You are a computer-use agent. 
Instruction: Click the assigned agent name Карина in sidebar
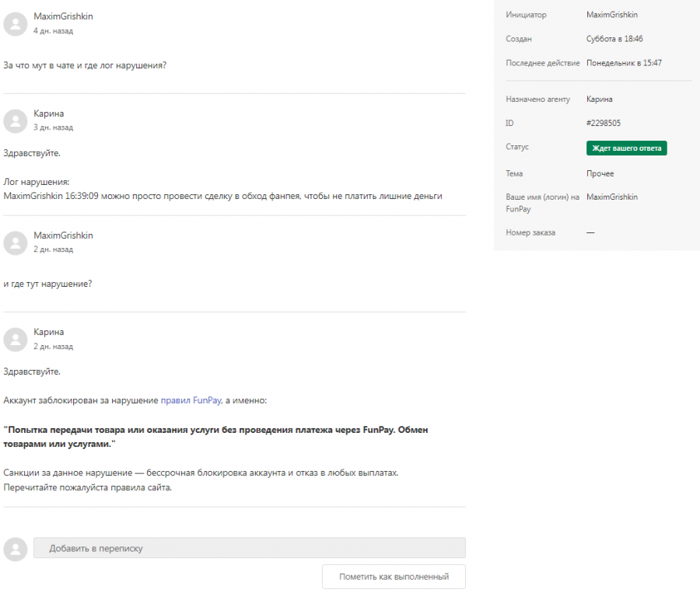coord(599,99)
